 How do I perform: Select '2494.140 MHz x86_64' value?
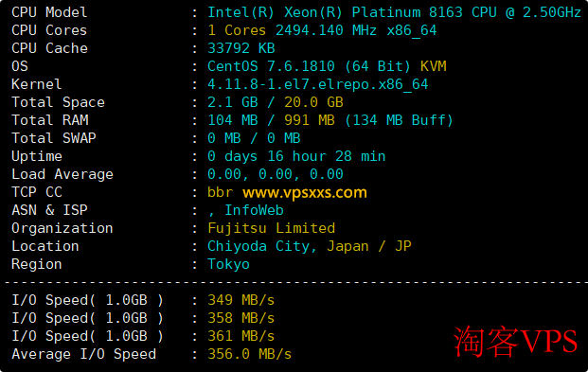(x=356, y=30)
